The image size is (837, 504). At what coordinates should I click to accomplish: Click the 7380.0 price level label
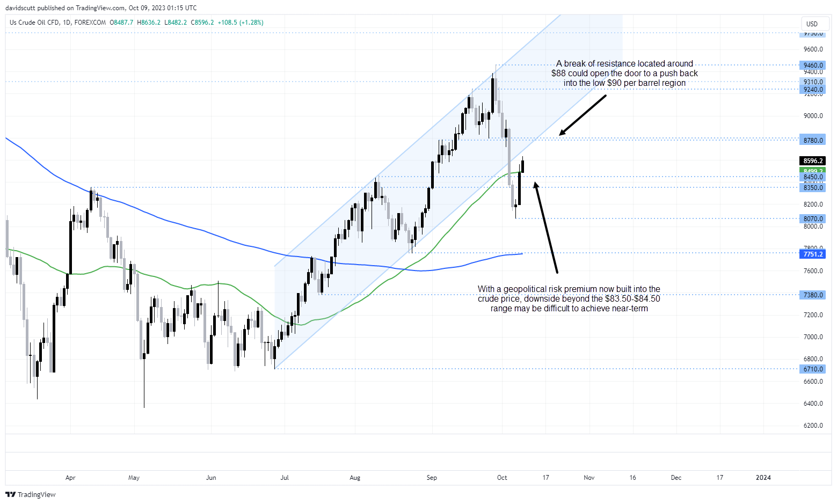pos(813,295)
